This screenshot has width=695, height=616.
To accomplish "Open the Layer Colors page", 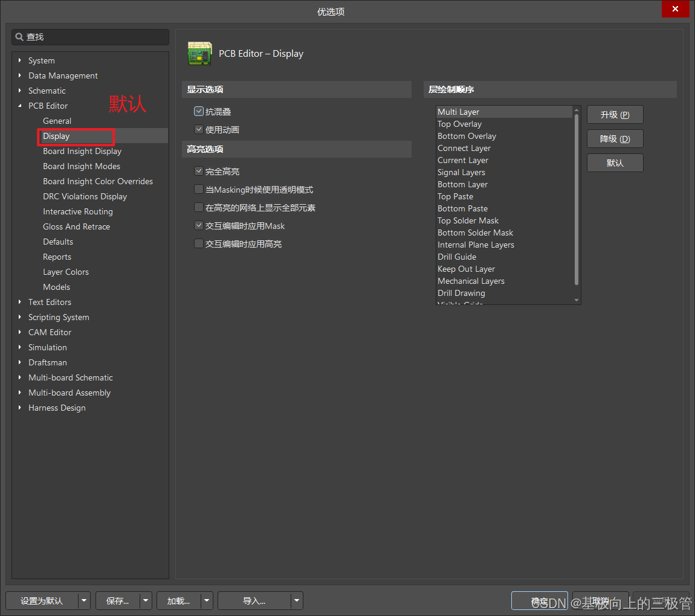I will [x=66, y=272].
